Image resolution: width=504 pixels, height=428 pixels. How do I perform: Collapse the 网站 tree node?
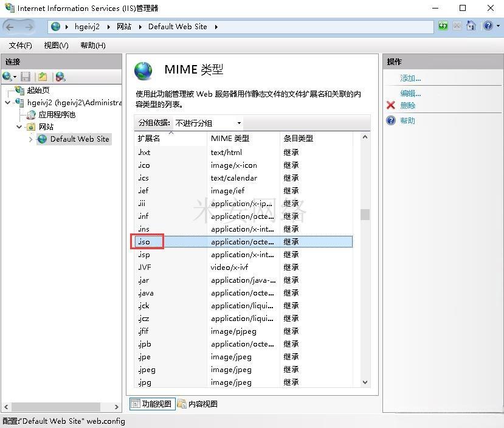point(19,127)
